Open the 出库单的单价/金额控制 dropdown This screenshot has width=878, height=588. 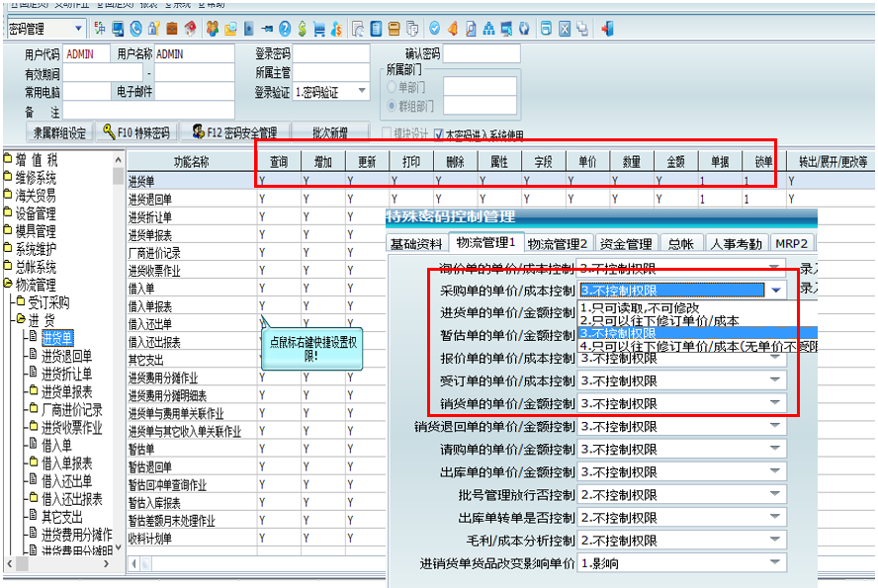point(775,471)
